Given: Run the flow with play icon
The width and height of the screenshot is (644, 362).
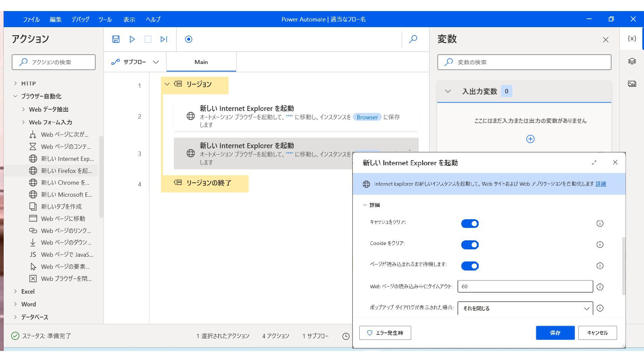Looking at the screenshot, I should (132, 39).
